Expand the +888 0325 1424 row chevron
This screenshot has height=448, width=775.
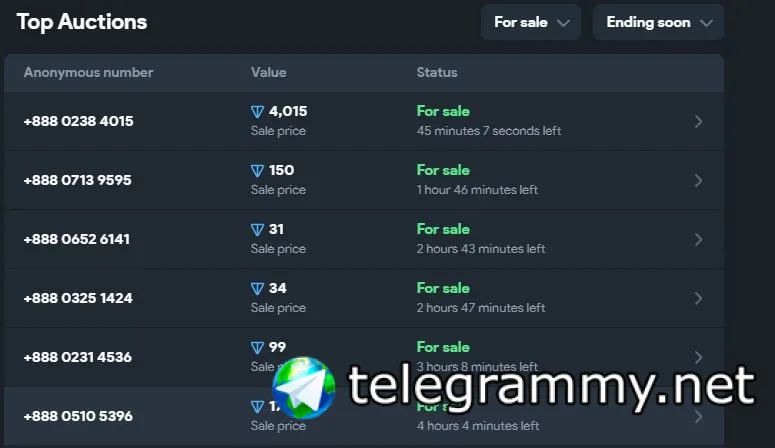coord(698,299)
